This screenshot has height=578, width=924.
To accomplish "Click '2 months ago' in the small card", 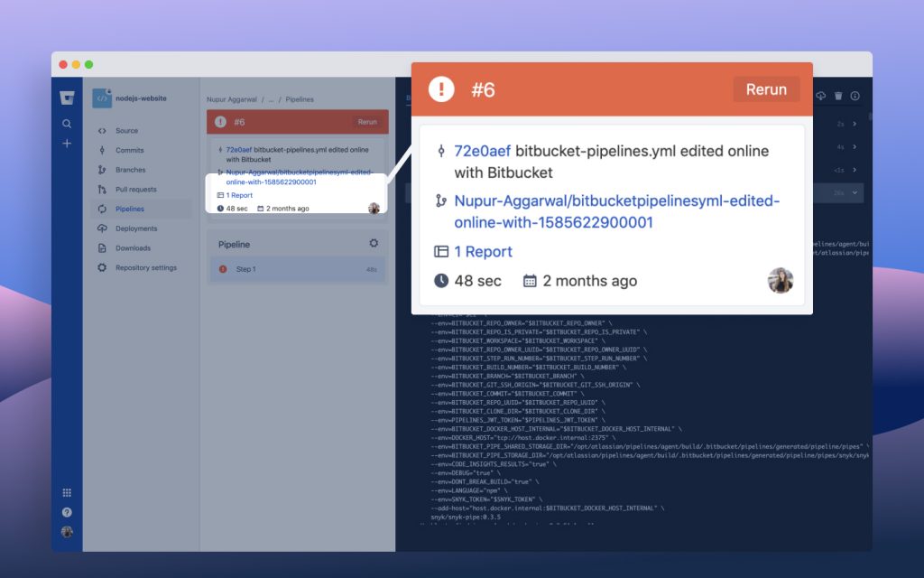I will (288, 209).
